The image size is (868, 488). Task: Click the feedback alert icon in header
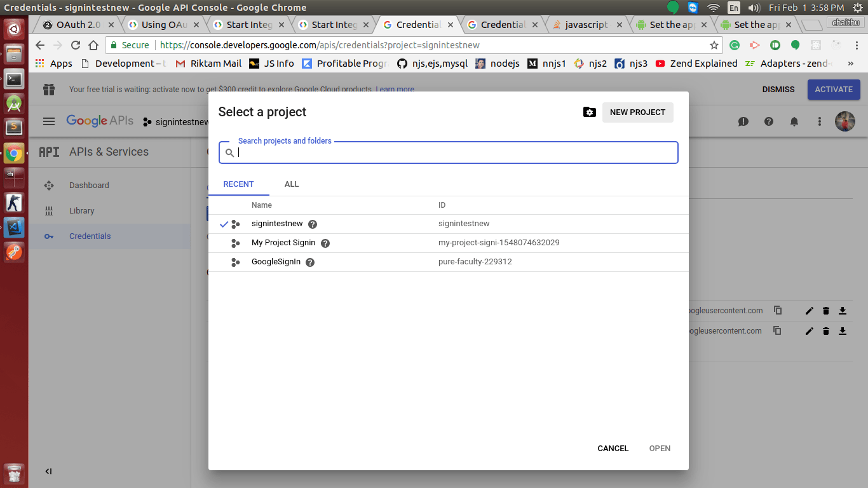coord(743,121)
